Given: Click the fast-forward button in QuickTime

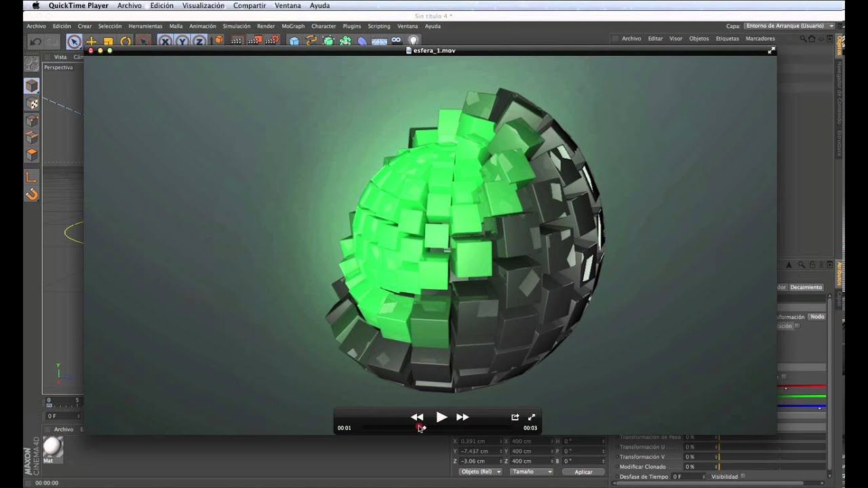Looking at the screenshot, I should 462,417.
